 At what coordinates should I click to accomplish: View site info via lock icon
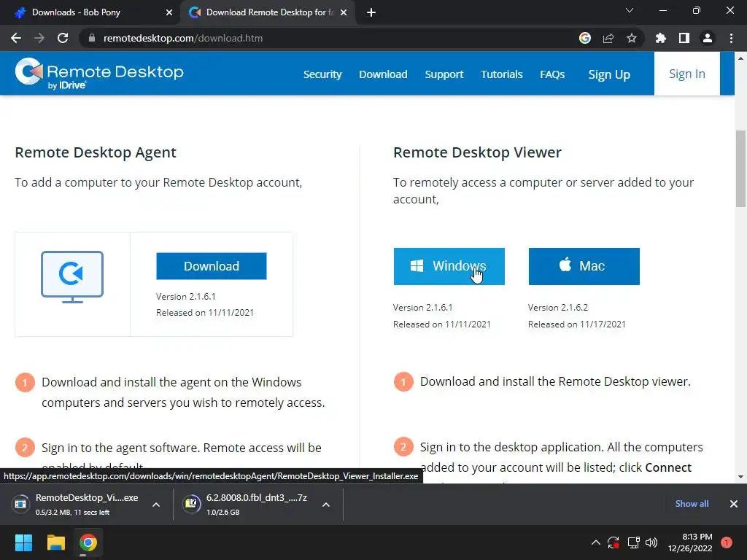(x=92, y=38)
